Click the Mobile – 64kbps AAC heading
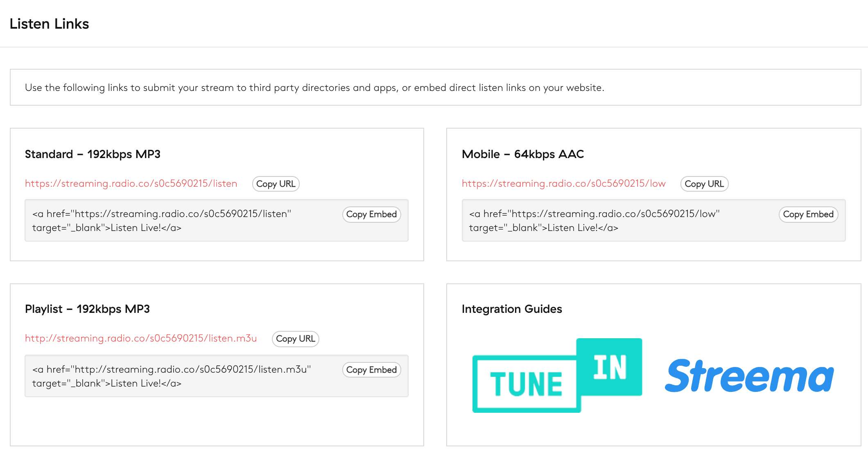This screenshot has width=868, height=466. pos(522,154)
